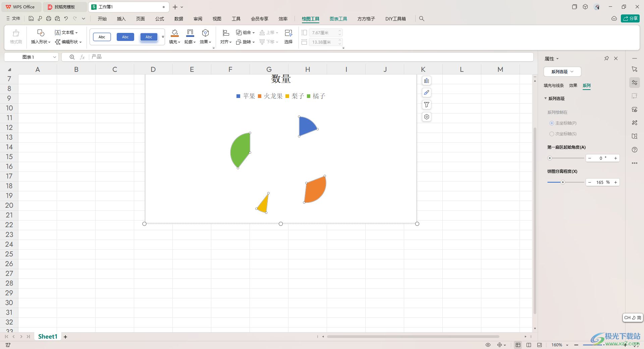The image size is (644, 349).
Task: Open the Formulas (公式) ribbon tab
Action: point(160,19)
